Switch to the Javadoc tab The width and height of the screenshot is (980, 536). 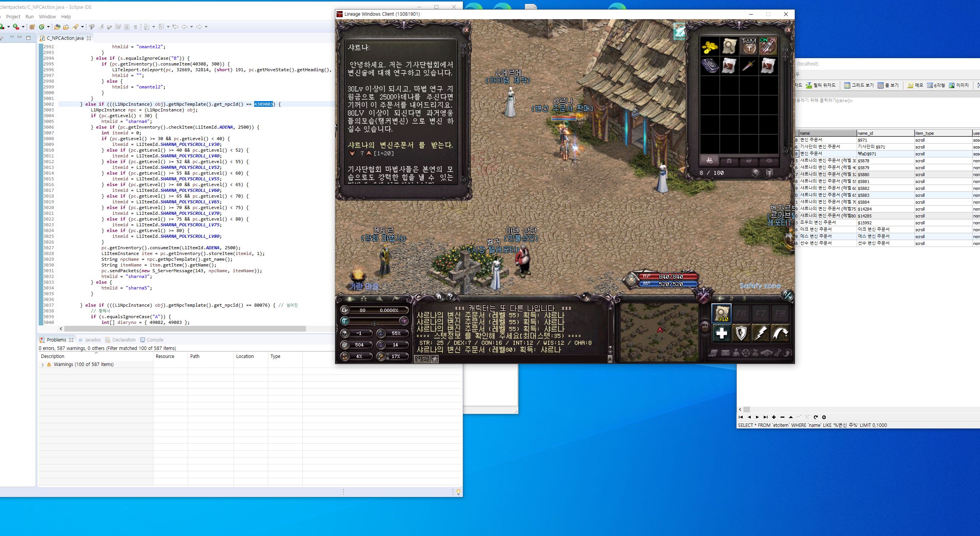(x=90, y=340)
